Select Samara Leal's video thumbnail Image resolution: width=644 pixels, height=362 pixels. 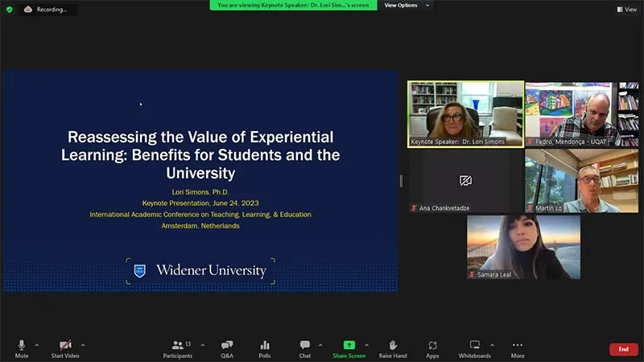pos(523,247)
